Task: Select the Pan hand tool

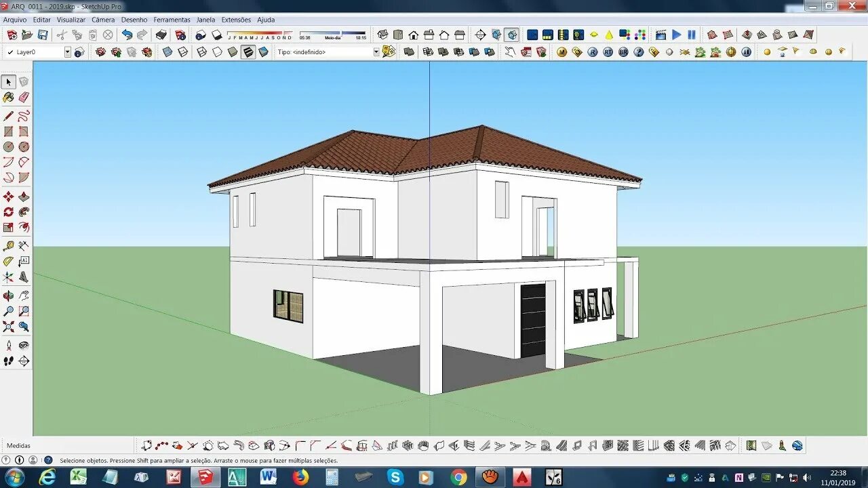Action: click(x=24, y=296)
